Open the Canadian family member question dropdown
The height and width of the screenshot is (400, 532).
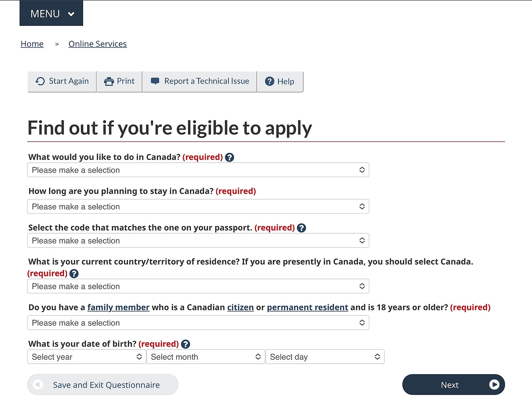point(198,323)
